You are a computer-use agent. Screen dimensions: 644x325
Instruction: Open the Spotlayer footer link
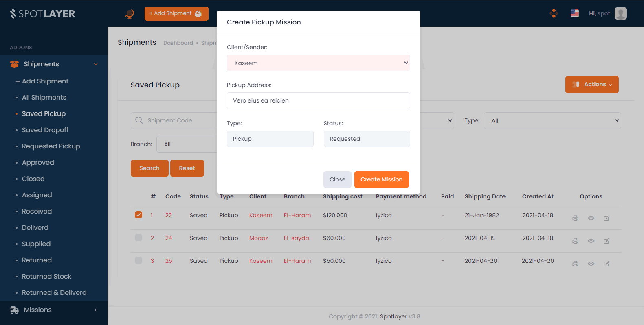coord(393,317)
